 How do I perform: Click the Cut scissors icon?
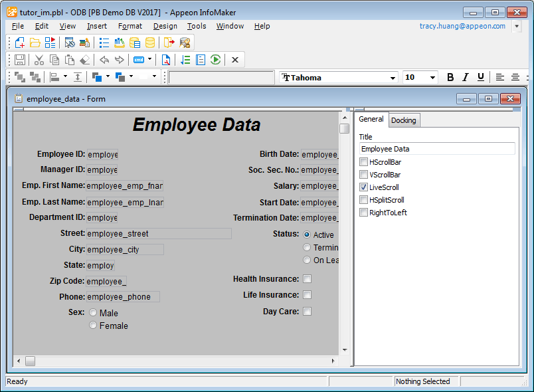(39, 60)
